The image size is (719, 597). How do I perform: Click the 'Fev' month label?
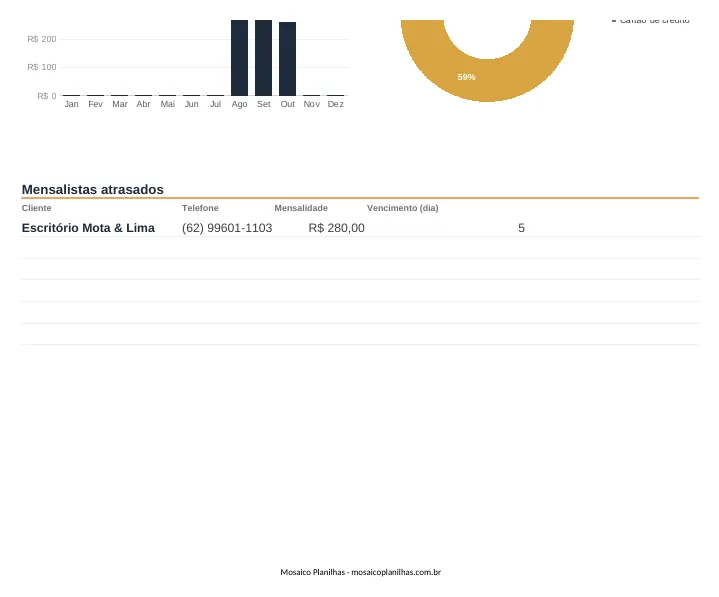point(95,104)
